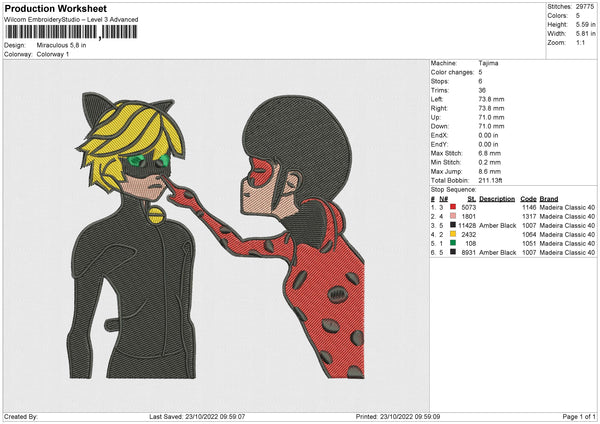The image size is (600, 424).
Task: Select the 'Stops:' label
Action: [440, 81]
